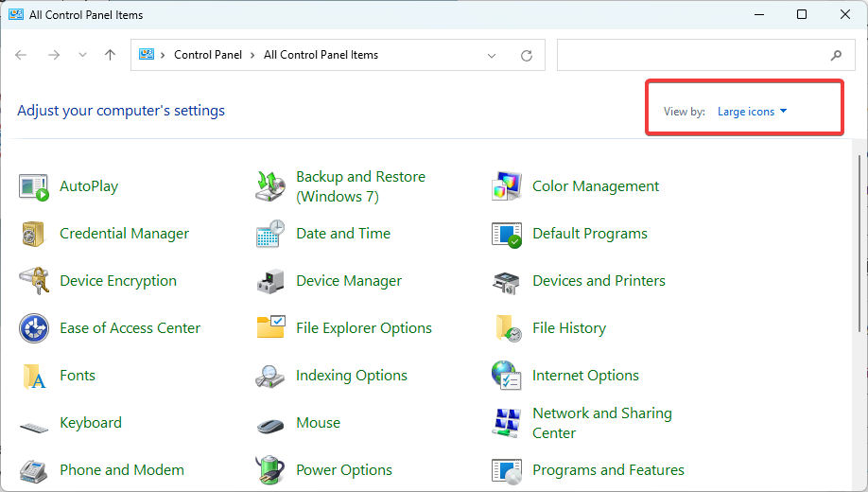Go forward to the next location

click(x=54, y=55)
